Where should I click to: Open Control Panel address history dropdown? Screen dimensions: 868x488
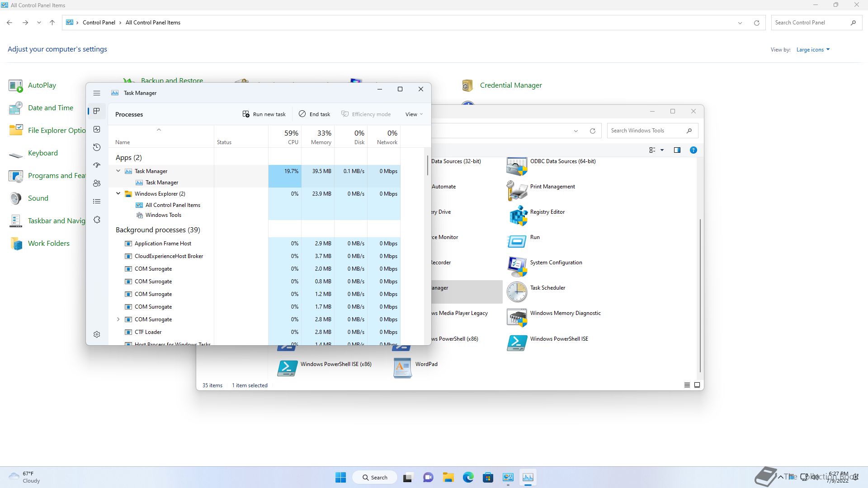[x=740, y=23]
